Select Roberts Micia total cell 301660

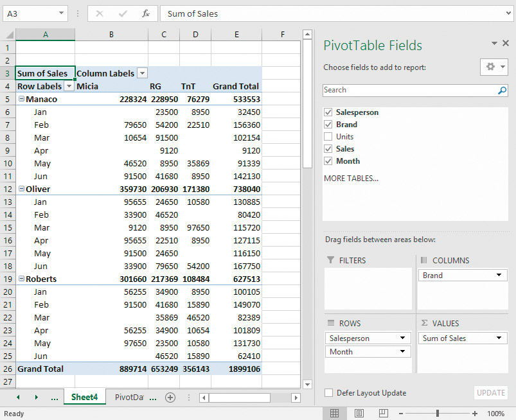click(112, 279)
